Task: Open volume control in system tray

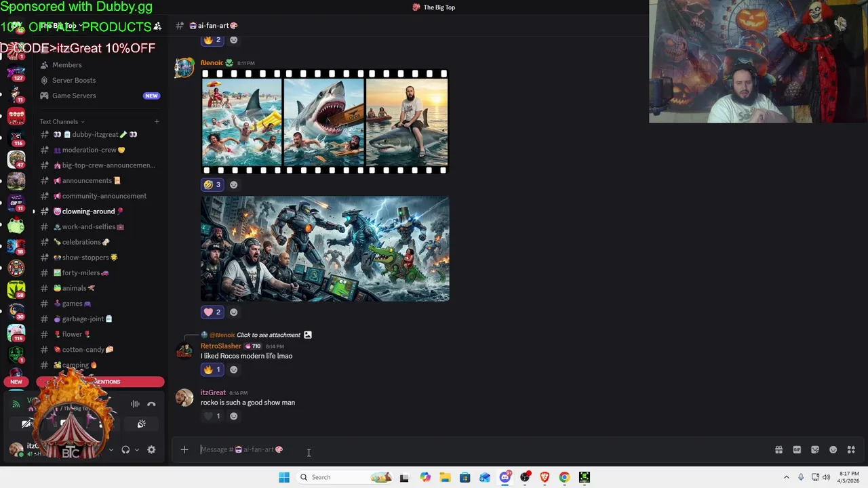Action: point(826,477)
